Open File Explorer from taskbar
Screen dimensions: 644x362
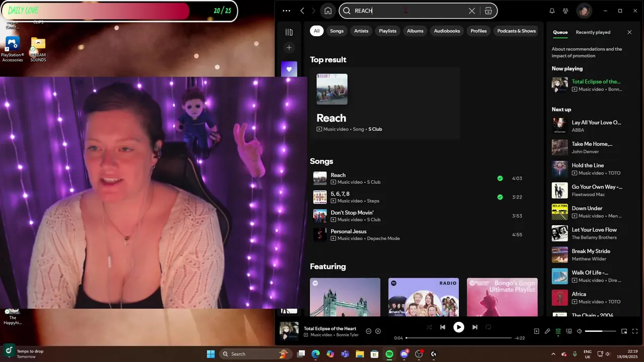tap(360, 354)
